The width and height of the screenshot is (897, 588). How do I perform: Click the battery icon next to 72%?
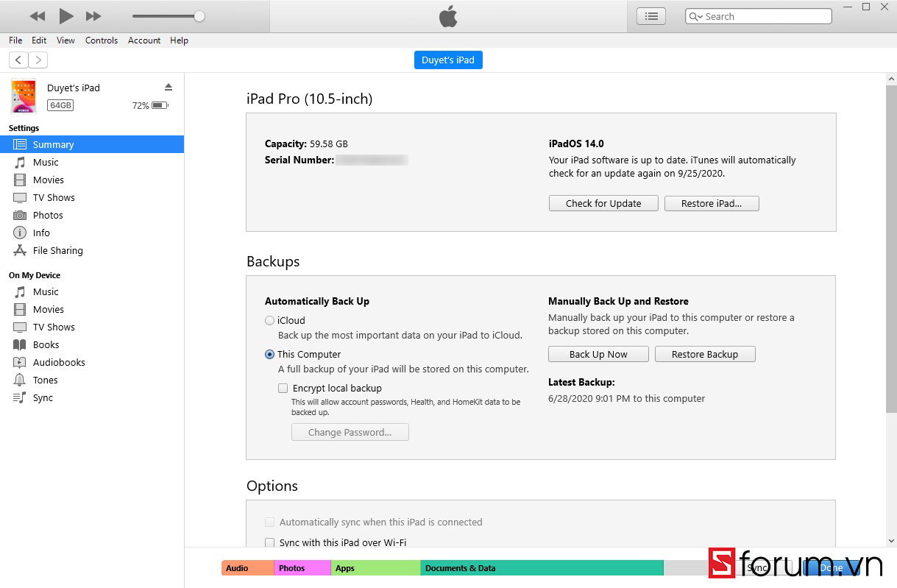point(160,105)
